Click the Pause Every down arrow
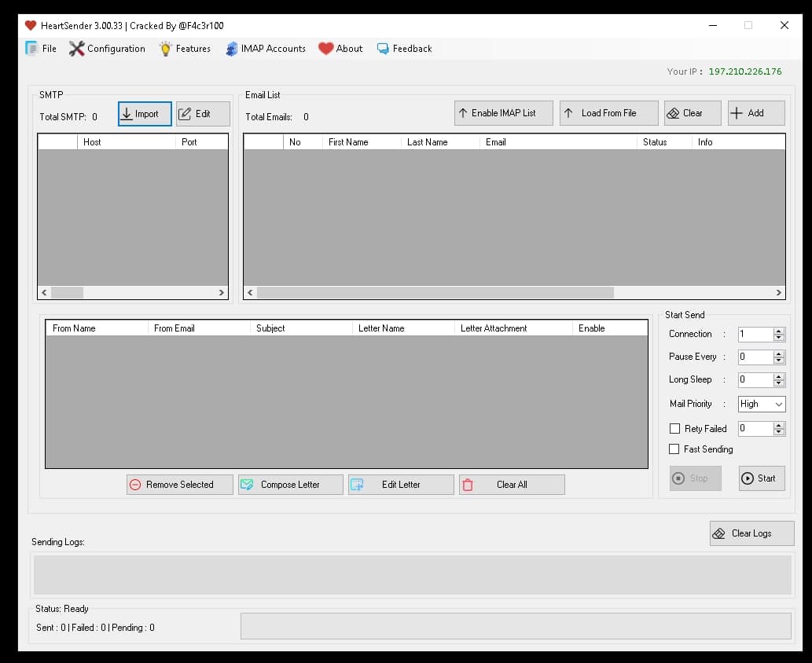 779,360
